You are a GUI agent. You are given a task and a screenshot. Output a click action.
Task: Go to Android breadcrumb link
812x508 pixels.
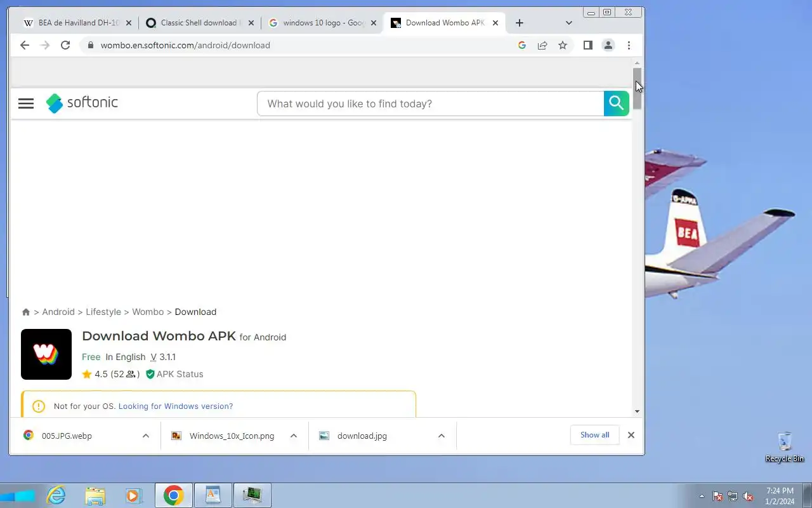58,312
